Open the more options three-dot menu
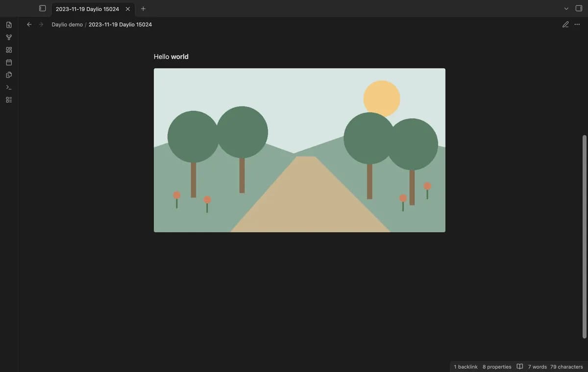588x372 pixels. click(577, 24)
